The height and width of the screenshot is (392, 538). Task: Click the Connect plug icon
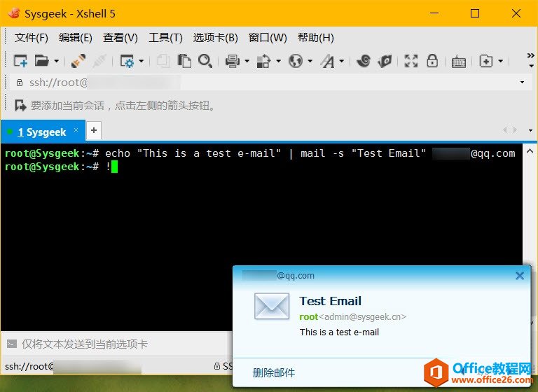click(78, 61)
